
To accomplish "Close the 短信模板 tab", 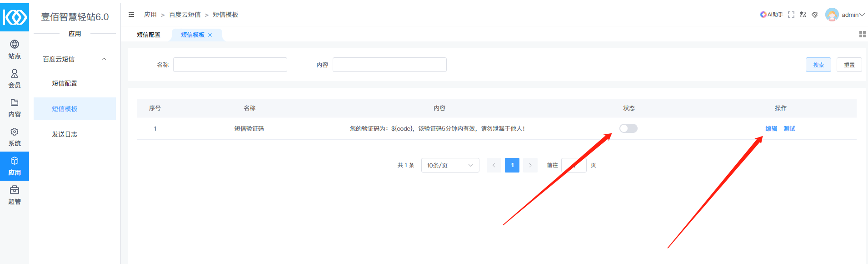I will point(210,35).
